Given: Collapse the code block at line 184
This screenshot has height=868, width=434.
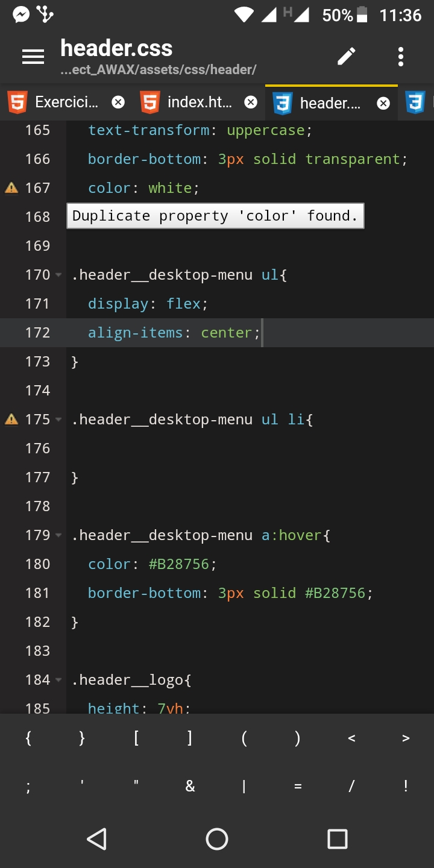Looking at the screenshot, I should [58, 680].
